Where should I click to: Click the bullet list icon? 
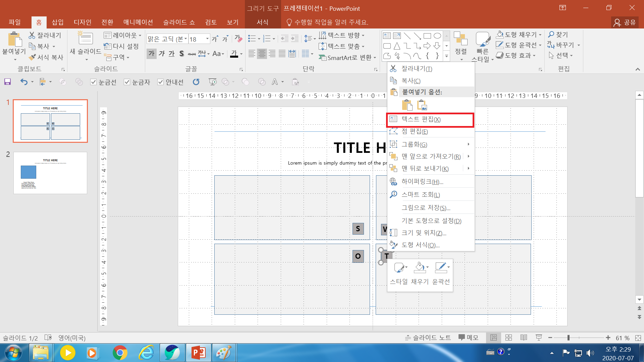point(252,39)
